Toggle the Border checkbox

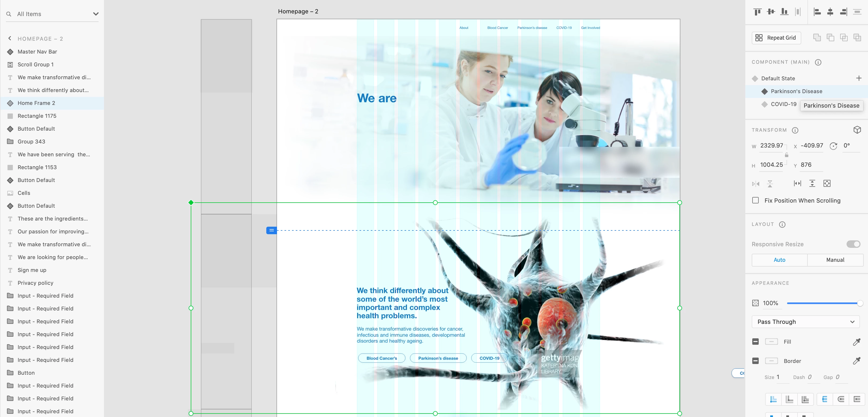755,361
